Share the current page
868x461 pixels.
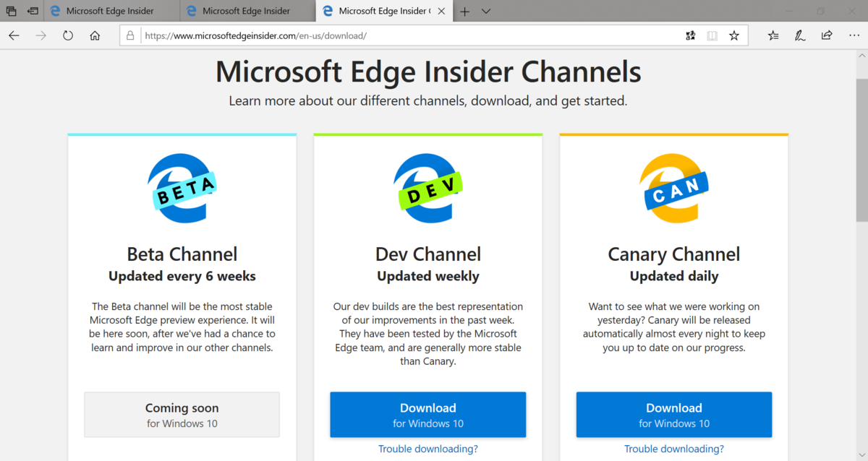pyautogui.click(x=826, y=35)
